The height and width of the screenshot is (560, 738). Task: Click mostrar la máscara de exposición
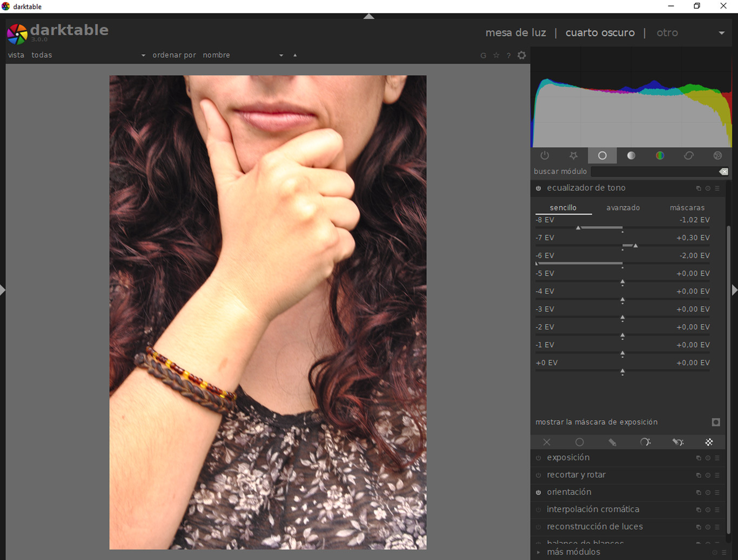click(x=596, y=422)
